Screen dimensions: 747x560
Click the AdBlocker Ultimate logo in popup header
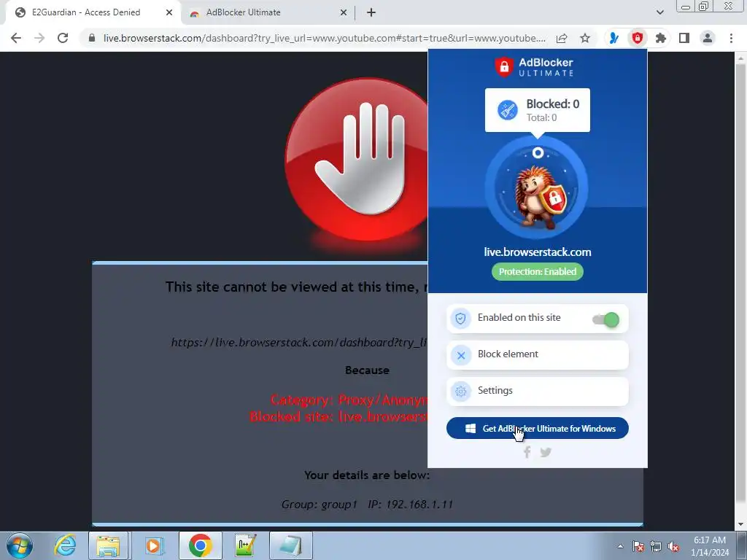(533, 66)
